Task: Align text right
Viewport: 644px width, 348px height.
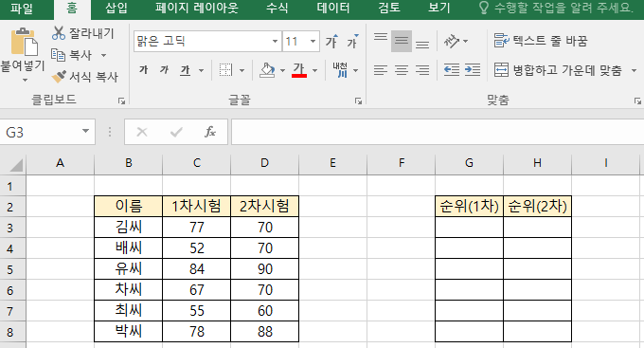Action: (x=422, y=70)
